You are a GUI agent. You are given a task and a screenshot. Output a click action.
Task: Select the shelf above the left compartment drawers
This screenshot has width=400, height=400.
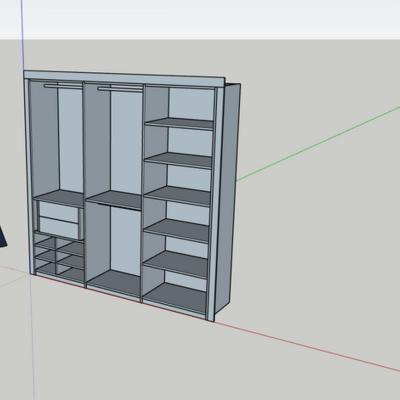tap(59, 199)
